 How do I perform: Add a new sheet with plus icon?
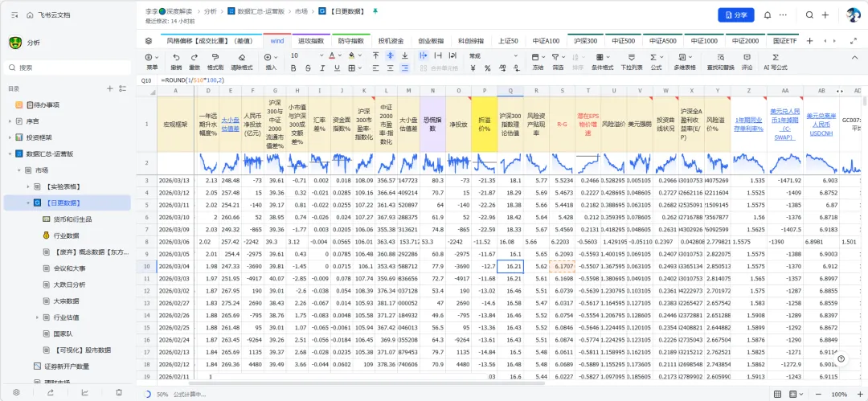(x=809, y=41)
